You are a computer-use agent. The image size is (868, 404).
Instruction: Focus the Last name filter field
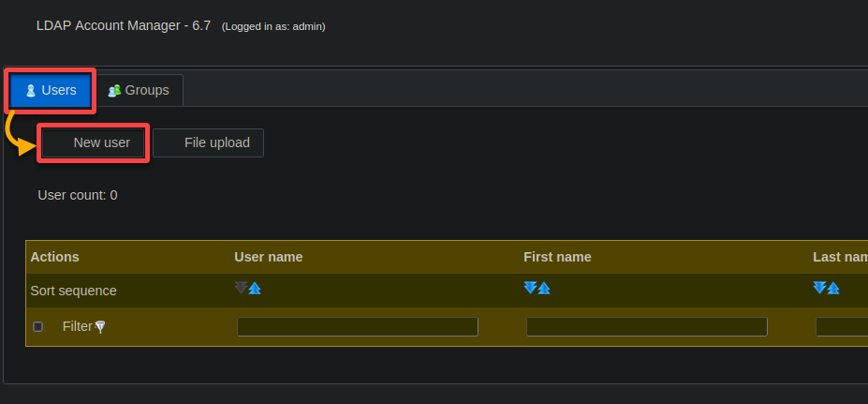842,327
